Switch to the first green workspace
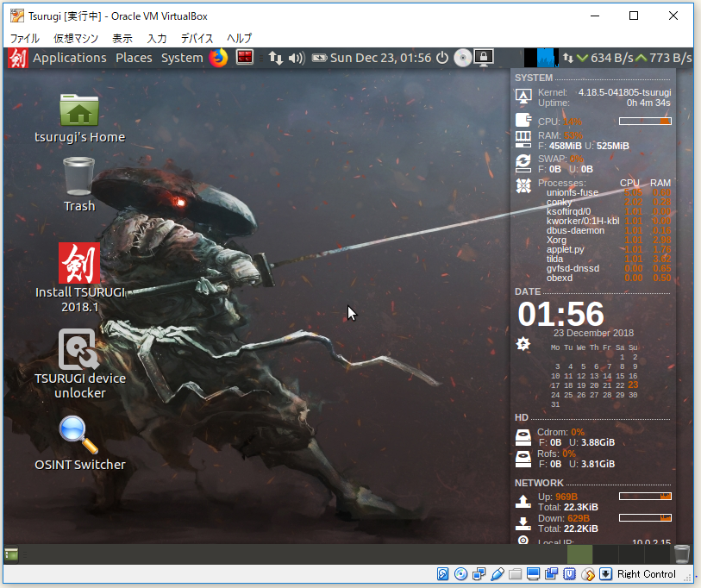 (x=579, y=554)
